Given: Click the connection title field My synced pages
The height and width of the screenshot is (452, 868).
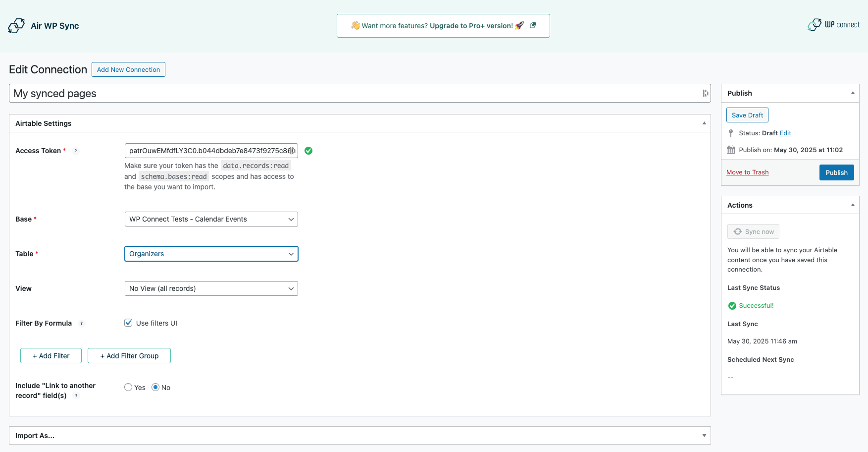Looking at the screenshot, I should point(360,93).
